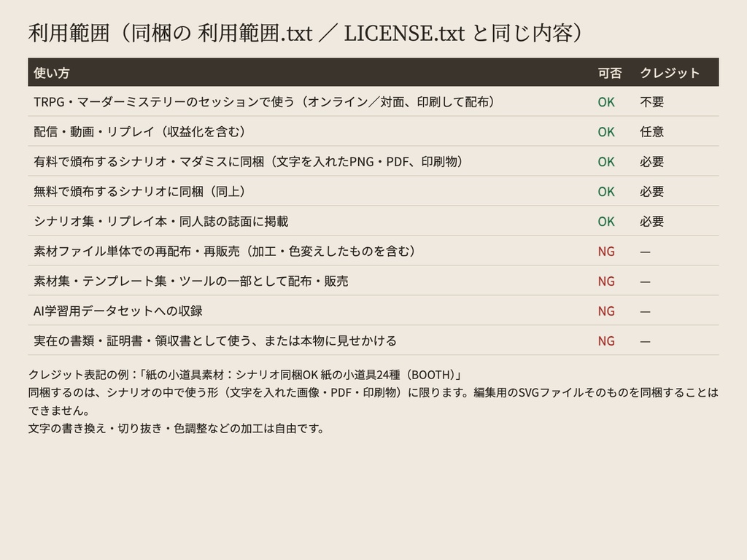Select the row TRPG・マーダーミステリーのセッションで使う
747x560 pixels.
[373, 101]
